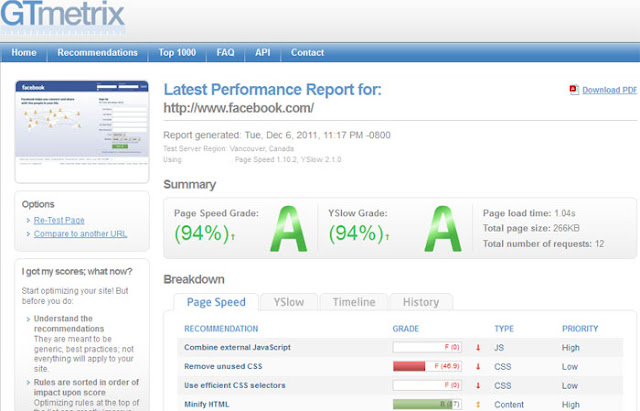Switch to the Timeline tab

[354, 302]
